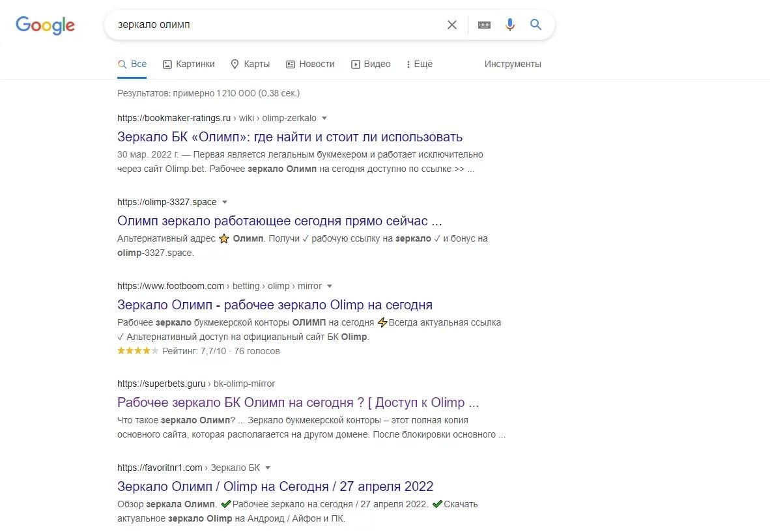The height and width of the screenshot is (532, 770).
Task: Click the bookmaker-ratings.ru URL breadcrumb
Action: click(216, 119)
